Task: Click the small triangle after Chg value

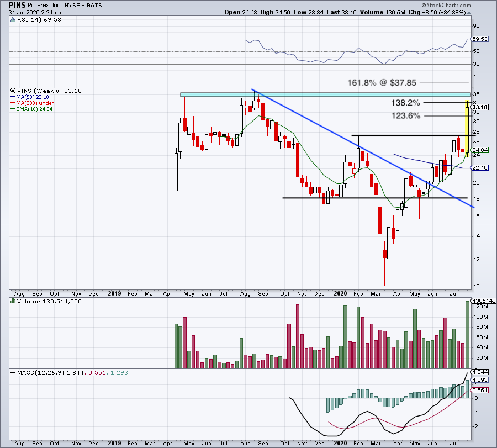Action: pos(469,13)
